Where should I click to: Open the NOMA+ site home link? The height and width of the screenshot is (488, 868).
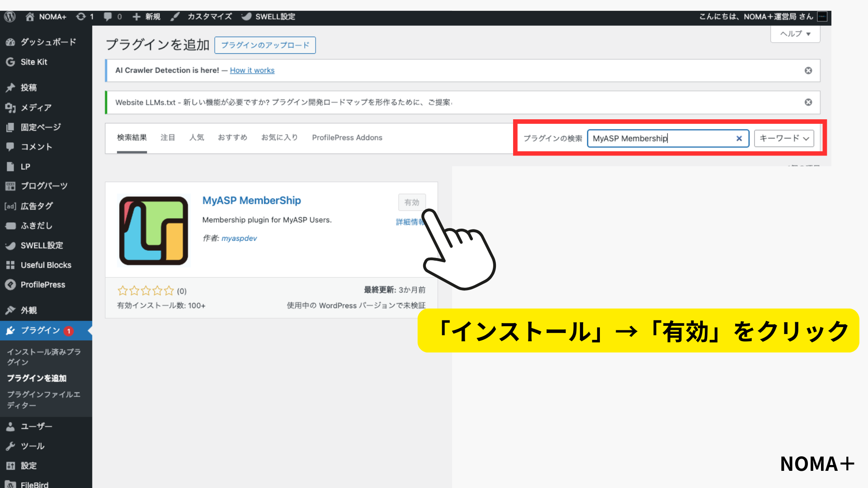point(46,17)
